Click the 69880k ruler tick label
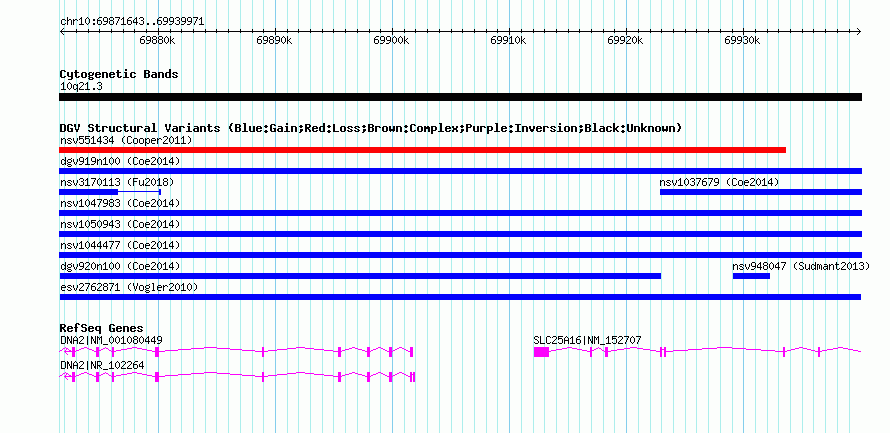The height and width of the screenshot is (433, 890). point(157,41)
